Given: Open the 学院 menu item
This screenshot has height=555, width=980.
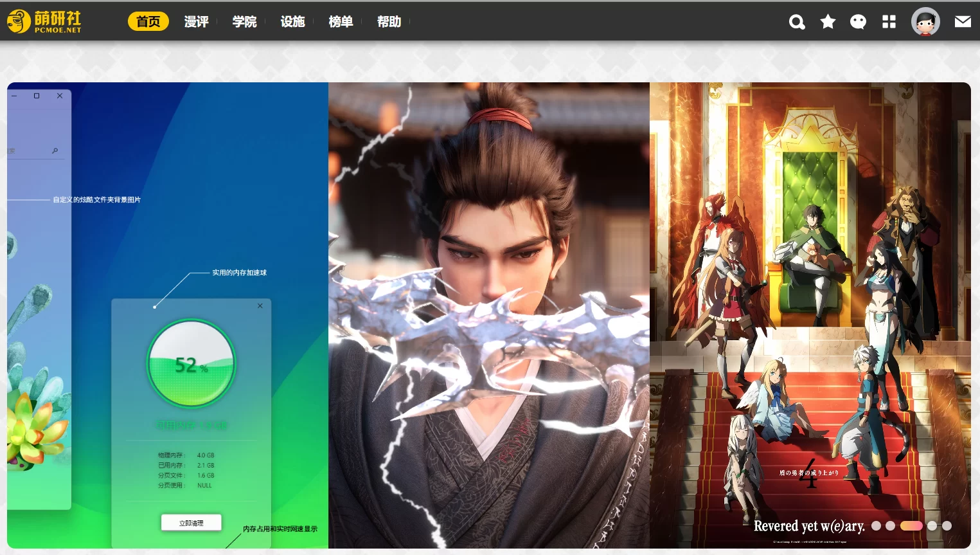Looking at the screenshot, I should coord(244,22).
